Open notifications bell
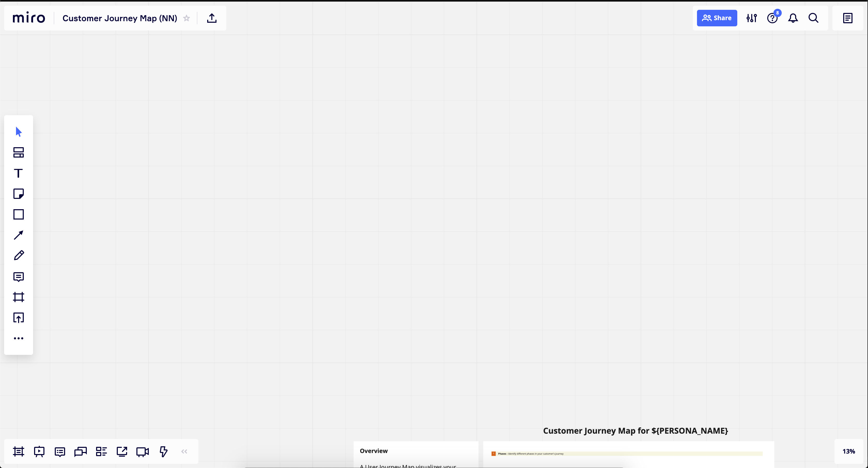Viewport: 868px width, 468px height. 793,18
